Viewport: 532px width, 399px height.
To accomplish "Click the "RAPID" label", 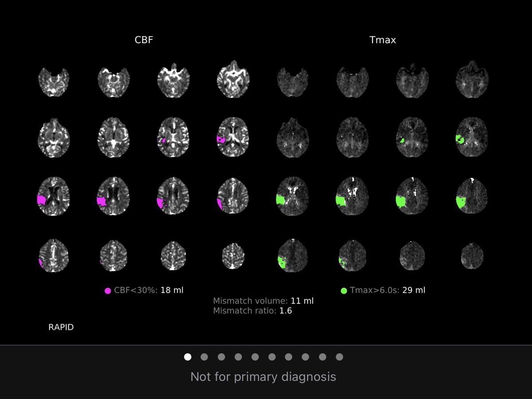I will point(61,328).
